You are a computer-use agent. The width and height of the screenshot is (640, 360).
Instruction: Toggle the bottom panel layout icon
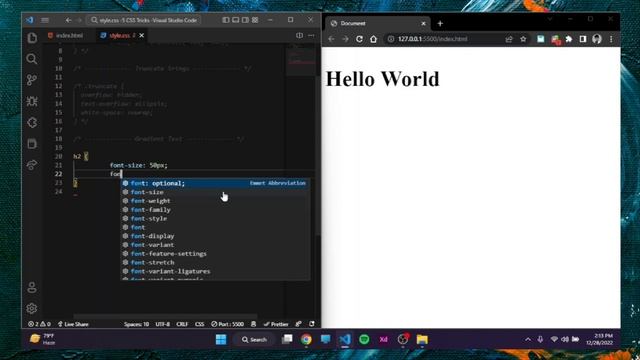(x=236, y=20)
